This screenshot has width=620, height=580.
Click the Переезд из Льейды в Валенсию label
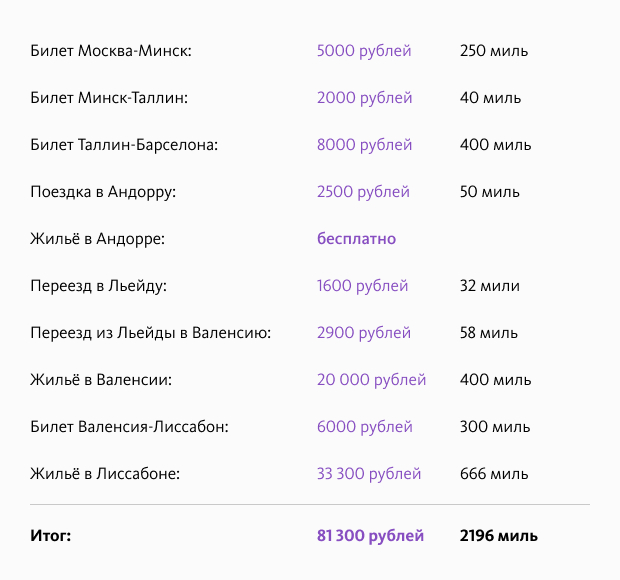click(x=151, y=333)
